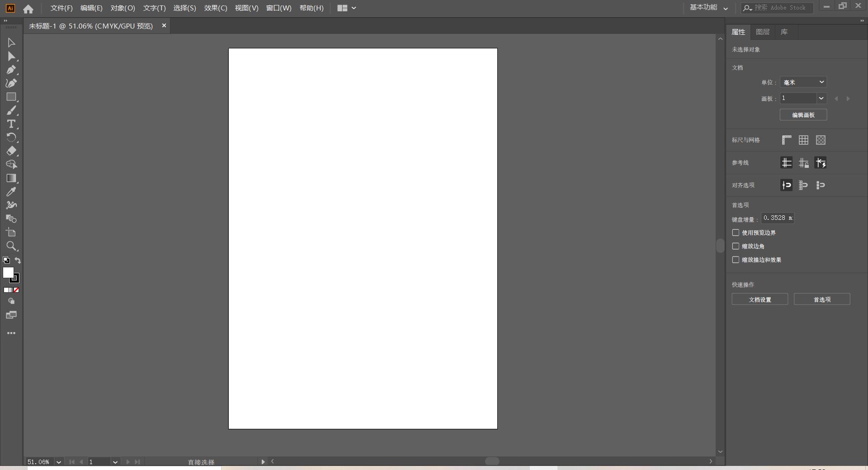Select the Eyedropper tool
This screenshot has height=470, width=868.
click(11, 192)
